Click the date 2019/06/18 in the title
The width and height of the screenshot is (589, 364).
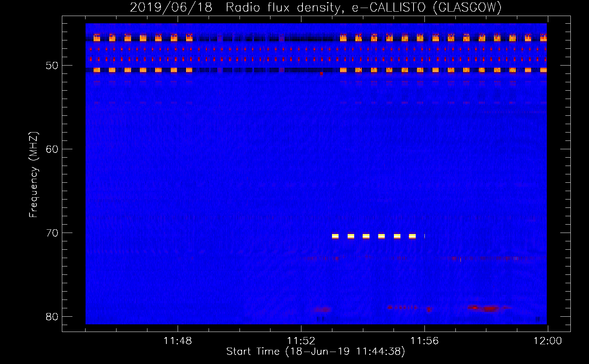[171, 7]
